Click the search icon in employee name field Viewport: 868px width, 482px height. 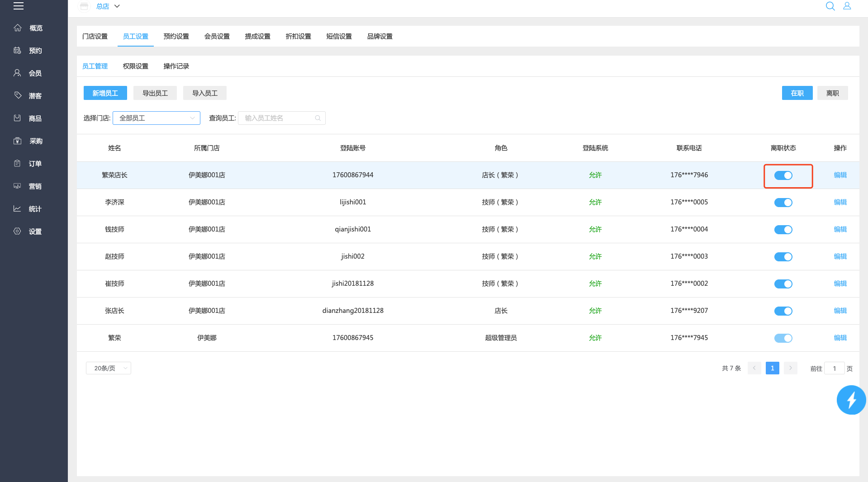(x=318, y=118)
